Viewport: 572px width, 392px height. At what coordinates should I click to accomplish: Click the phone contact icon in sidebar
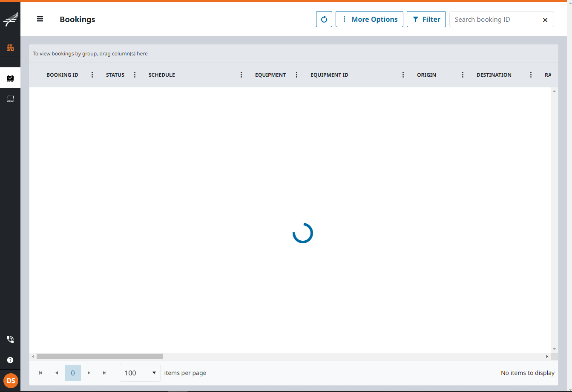(x=10, y=340)
